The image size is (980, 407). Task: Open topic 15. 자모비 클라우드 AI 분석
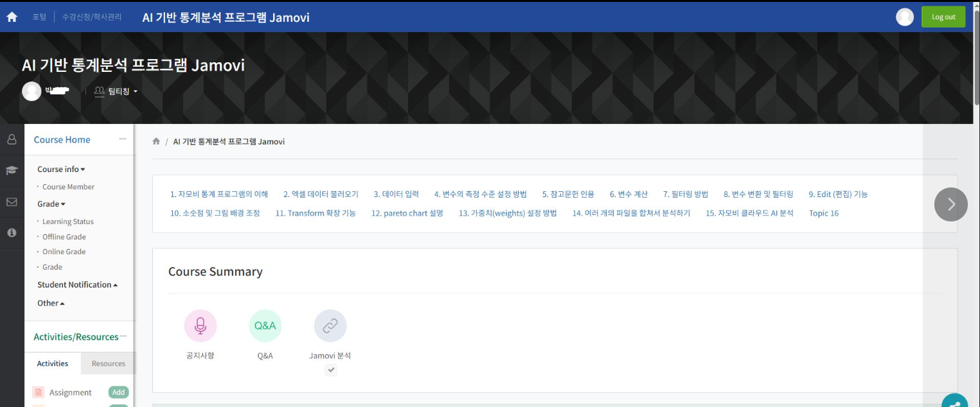point(749,213)
